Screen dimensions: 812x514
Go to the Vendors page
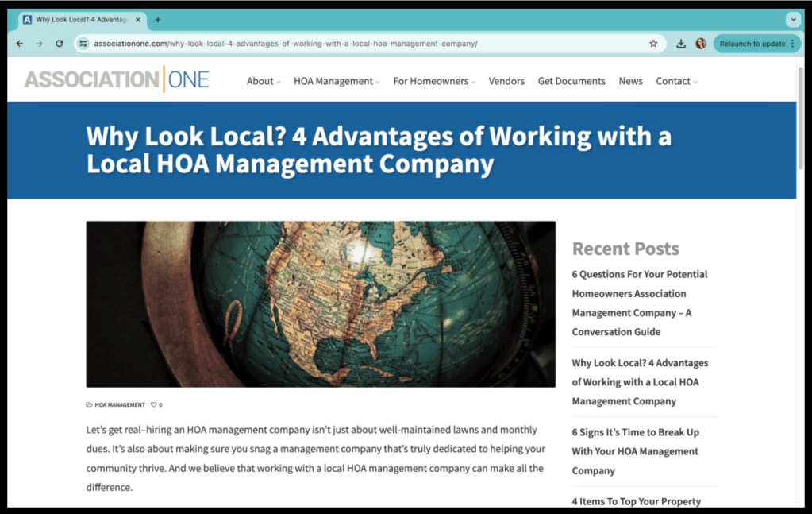[506, 81]
